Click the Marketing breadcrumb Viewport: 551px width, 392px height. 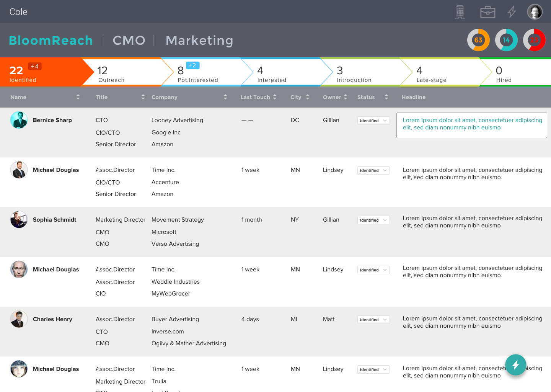click(199, 40)
